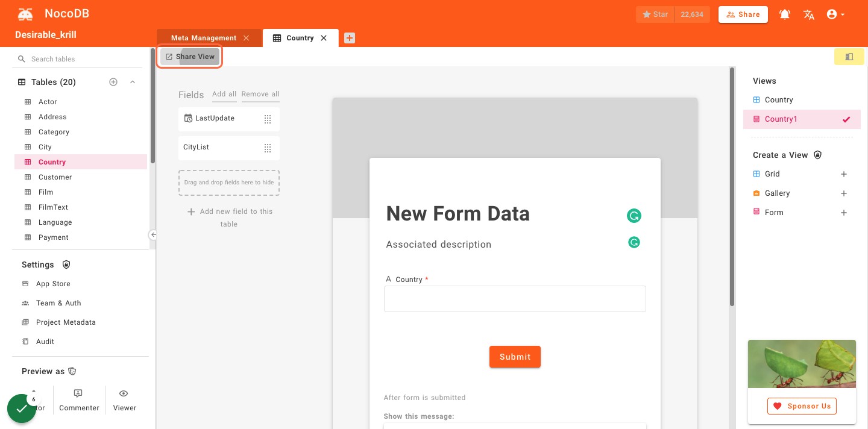Close the Country tab
This screenshot has width=868, height=429.
pyautogui.click(x=324, y=38)
